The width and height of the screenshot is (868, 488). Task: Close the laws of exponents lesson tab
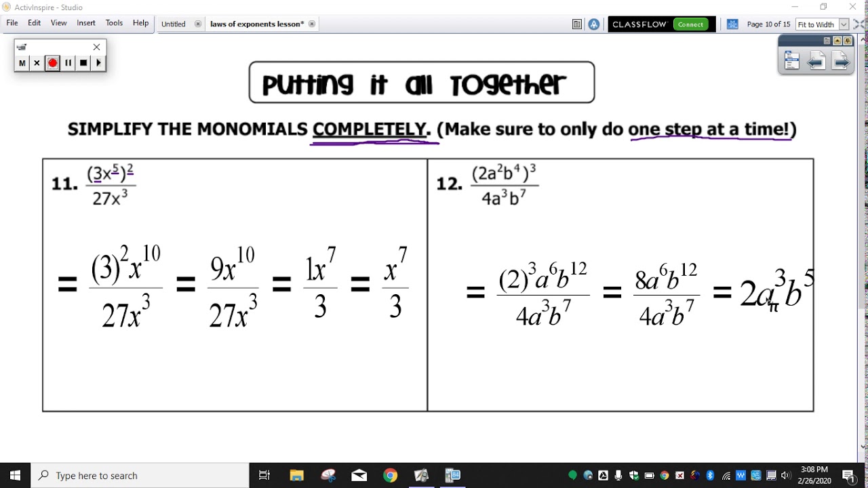click(312, 24)
